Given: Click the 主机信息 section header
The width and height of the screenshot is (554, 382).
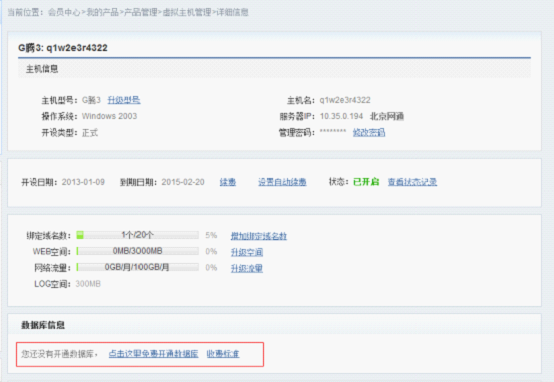Looking at the screenshot, I should [x=42, y=69].
